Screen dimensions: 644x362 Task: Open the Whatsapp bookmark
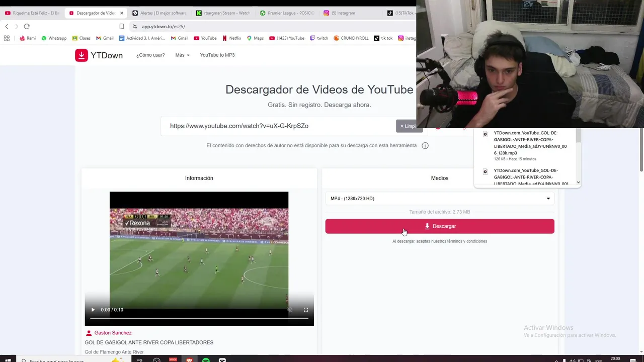tap(54, 38)
